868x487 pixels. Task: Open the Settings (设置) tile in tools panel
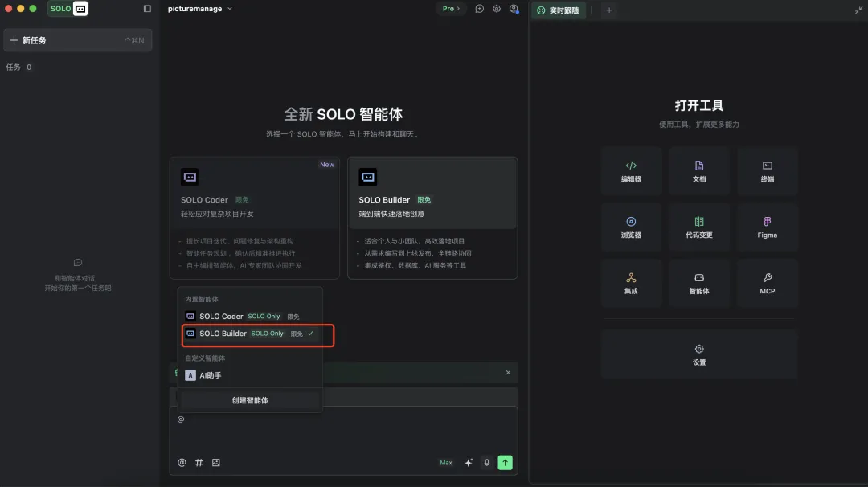point(699,354)
